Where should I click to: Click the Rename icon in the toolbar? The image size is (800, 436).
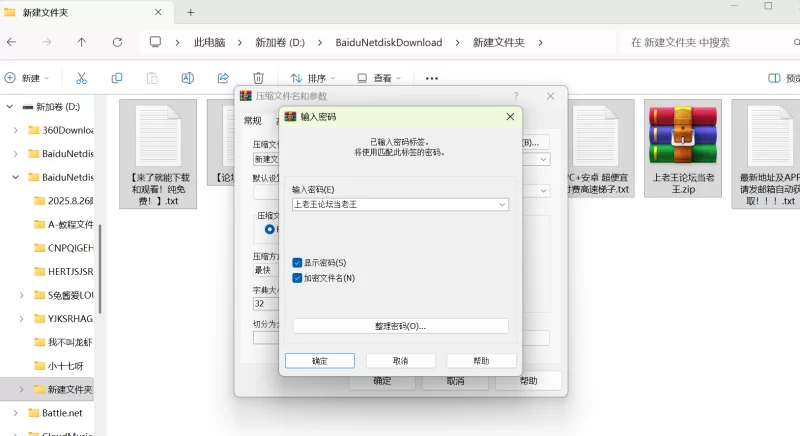coord(188,78)
